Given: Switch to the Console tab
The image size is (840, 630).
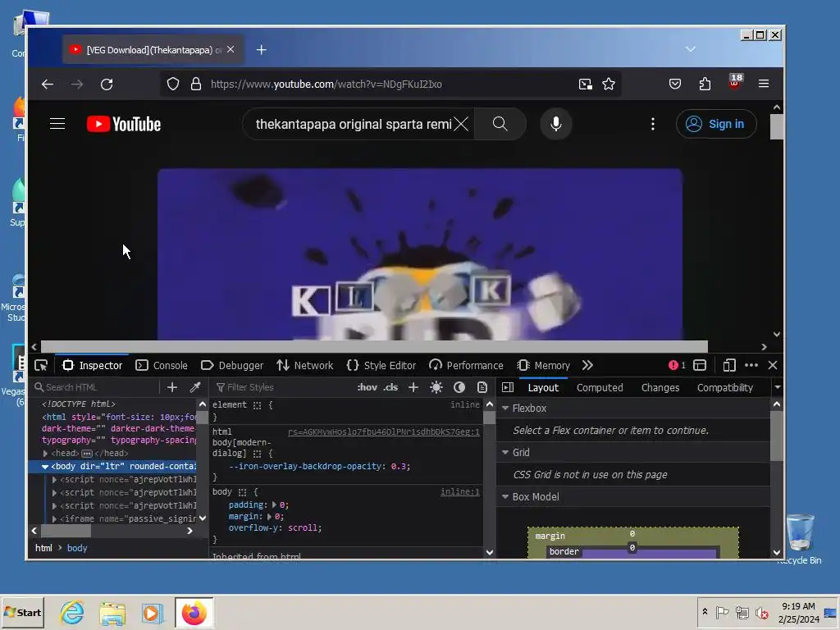Looking at the screenshot, I should coord(162,365).
